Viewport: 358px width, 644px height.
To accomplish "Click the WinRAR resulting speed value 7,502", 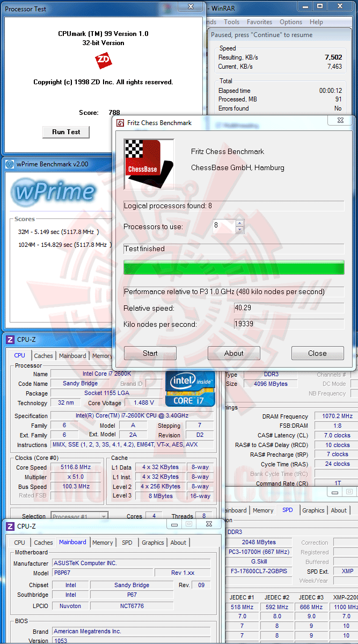I will [x=333, y=57].
